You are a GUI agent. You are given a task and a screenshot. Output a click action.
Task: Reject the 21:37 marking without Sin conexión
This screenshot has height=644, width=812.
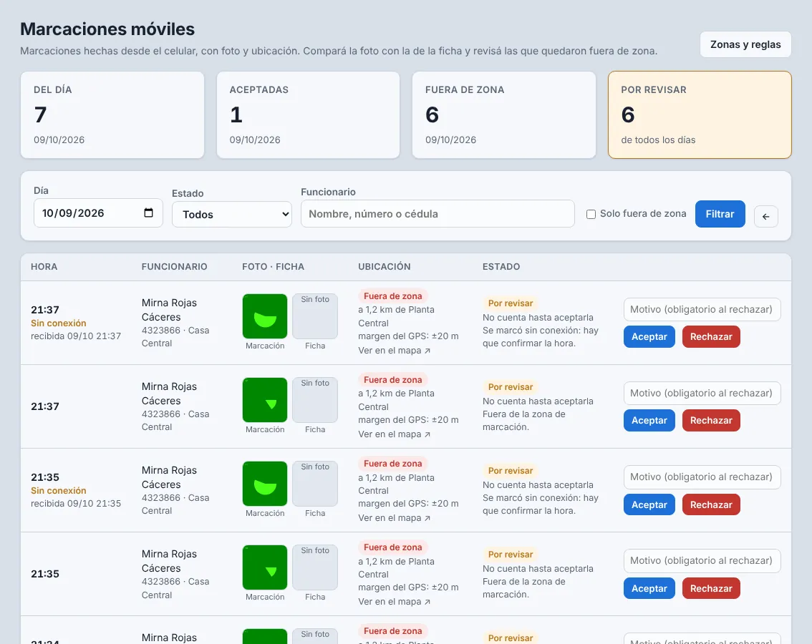tap(711, 420)
